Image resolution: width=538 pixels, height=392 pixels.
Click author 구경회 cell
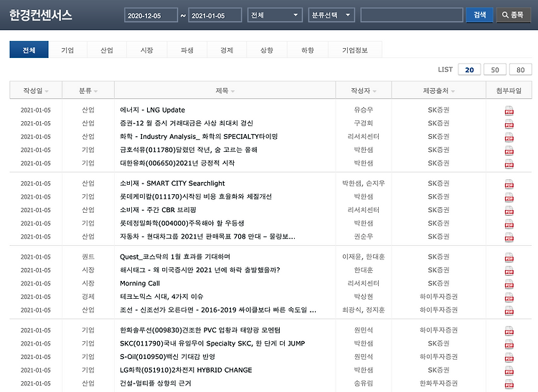point(364,123)
